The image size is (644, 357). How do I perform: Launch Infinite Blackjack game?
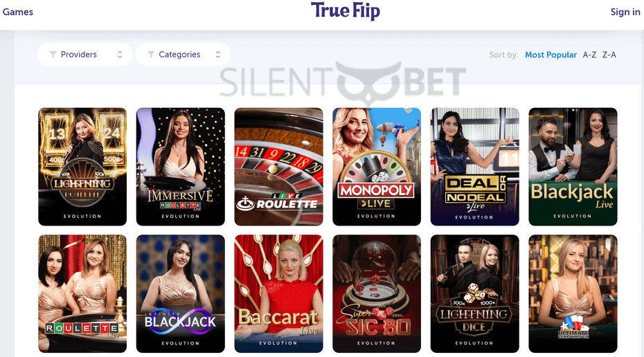pyautogui.click(x=181, y=294)
